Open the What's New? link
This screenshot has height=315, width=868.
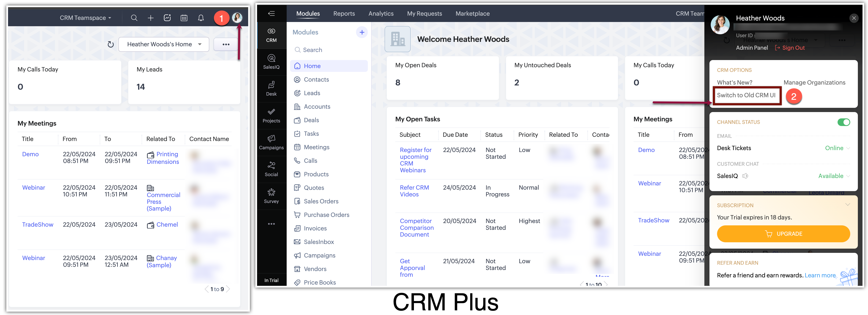click(734, 82)
